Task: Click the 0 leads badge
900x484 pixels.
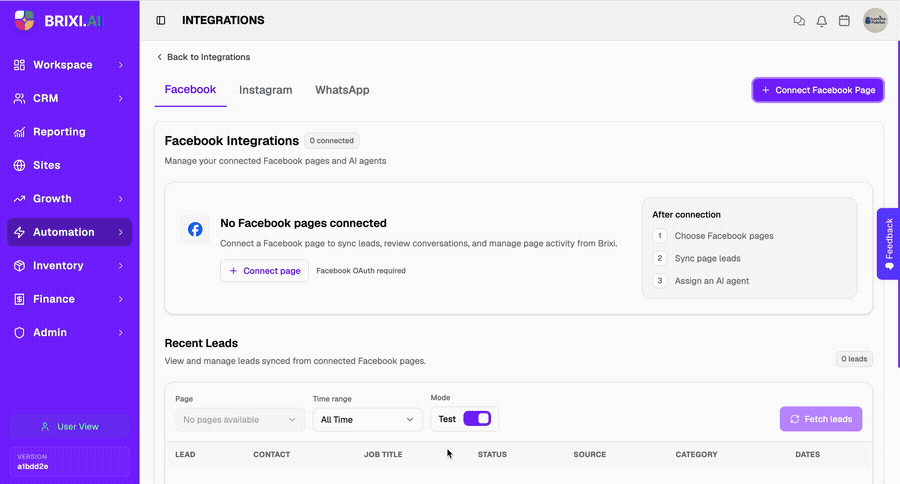Action: click(x=854, y=359)
